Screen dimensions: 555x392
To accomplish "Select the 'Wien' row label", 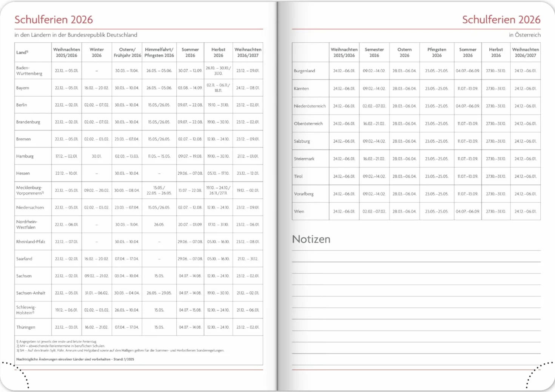I will pyautogui.click(x=299, y=211).
